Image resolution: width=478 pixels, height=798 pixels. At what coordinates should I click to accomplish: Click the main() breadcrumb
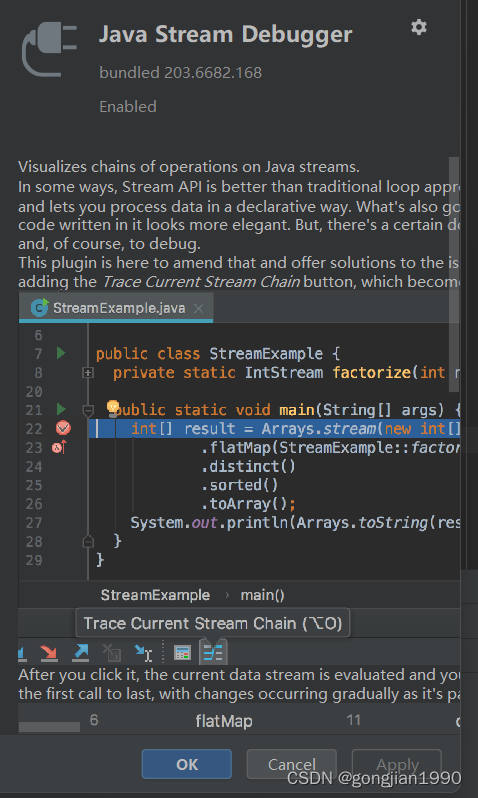pos(262,595)
